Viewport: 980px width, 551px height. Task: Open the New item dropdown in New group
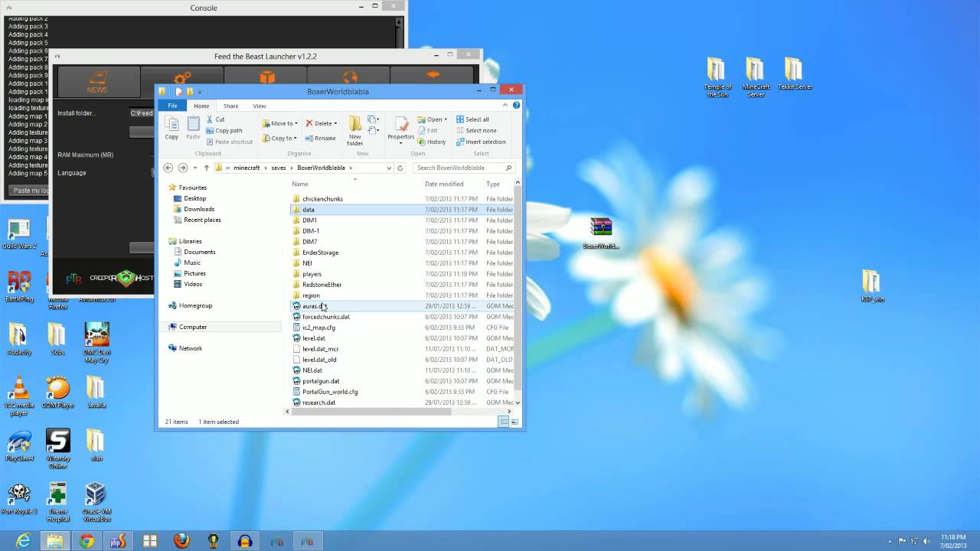coord(373,120)
